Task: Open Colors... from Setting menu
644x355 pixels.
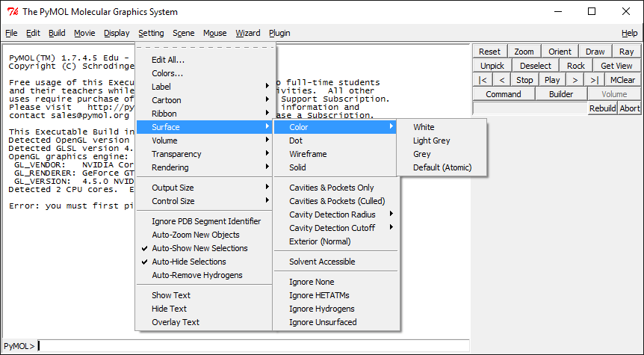Action: (x=204, y=73)
